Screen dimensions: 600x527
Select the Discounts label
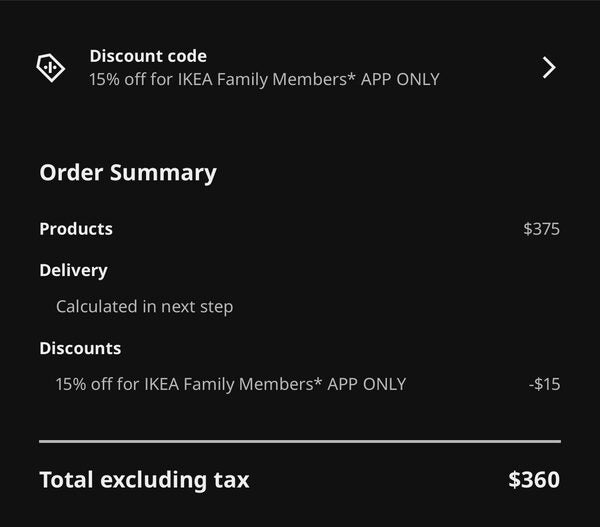(x=80, y=348)
